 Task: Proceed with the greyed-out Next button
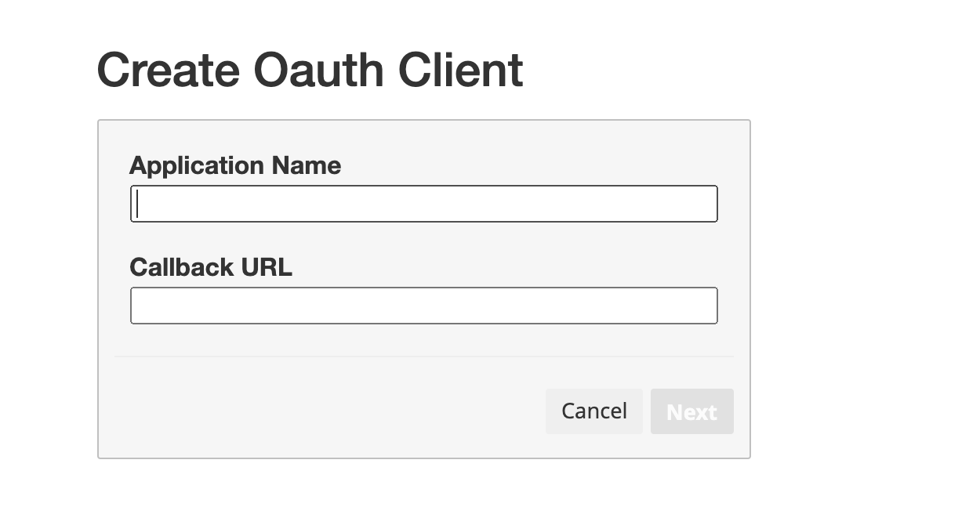point(692,411)
